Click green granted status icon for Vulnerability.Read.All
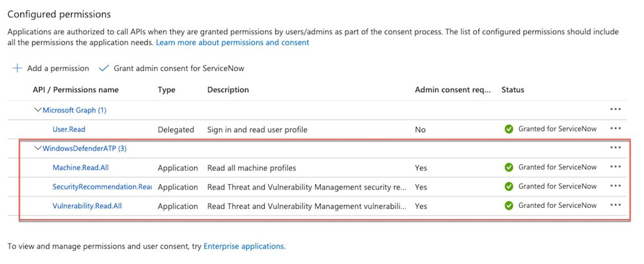This screenshot has height=264, width=644. click(x=509, y=205)
